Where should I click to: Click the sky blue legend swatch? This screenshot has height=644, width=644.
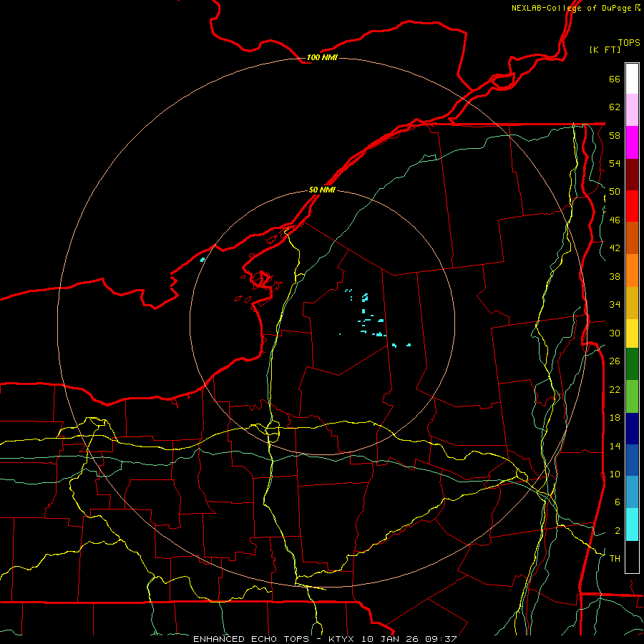tap(632, 492)
